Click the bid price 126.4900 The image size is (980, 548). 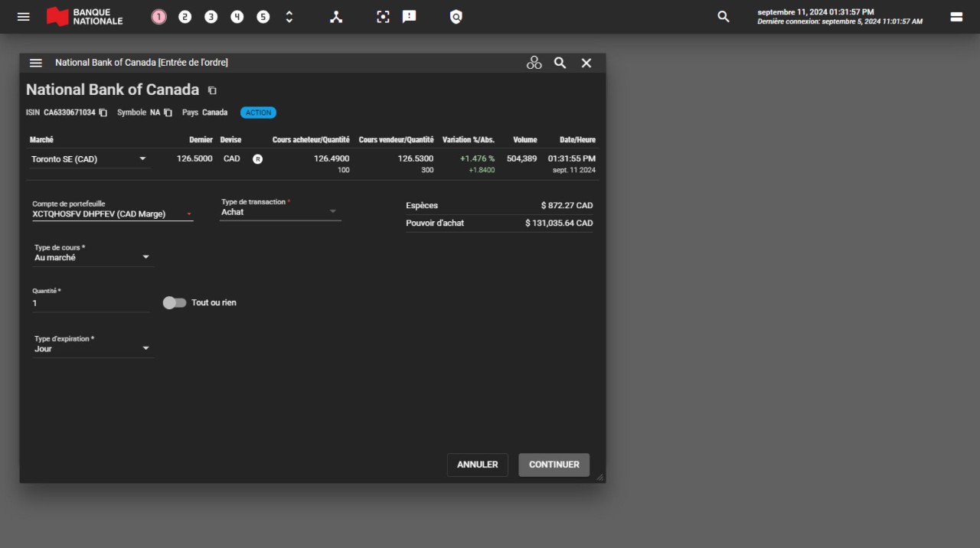tap(332, 158)
